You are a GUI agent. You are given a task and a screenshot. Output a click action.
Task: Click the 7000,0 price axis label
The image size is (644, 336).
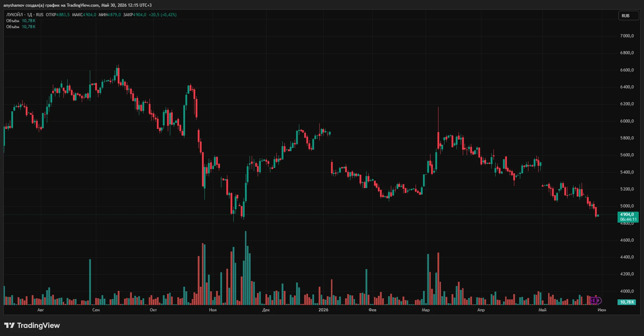[x=627, y=36]
